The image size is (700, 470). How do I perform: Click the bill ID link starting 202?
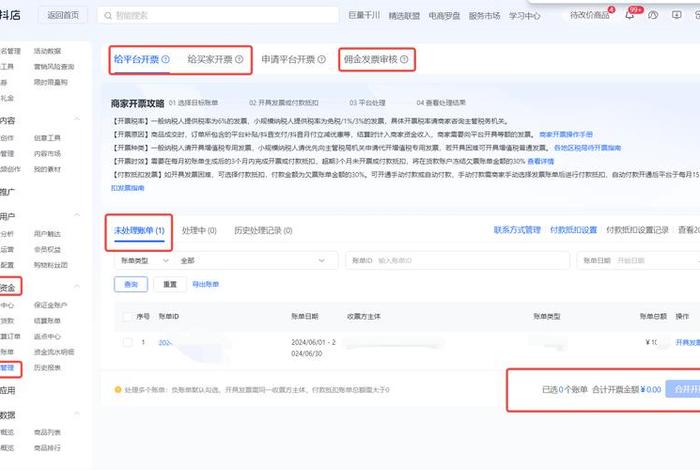tap(165, 342)
